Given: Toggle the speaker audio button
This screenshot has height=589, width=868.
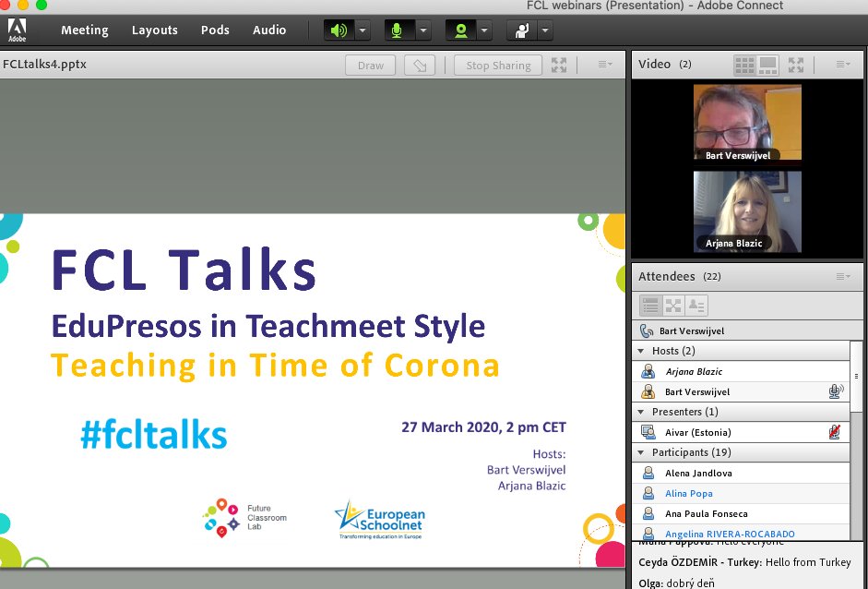Looking at the screenshot, I should pos(339,30).
